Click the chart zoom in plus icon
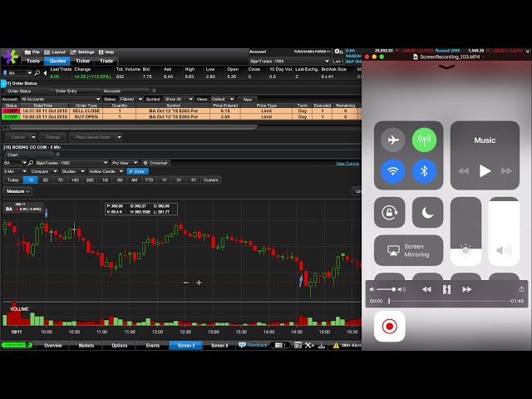The image size is (532, 399). tap(199, 283)
